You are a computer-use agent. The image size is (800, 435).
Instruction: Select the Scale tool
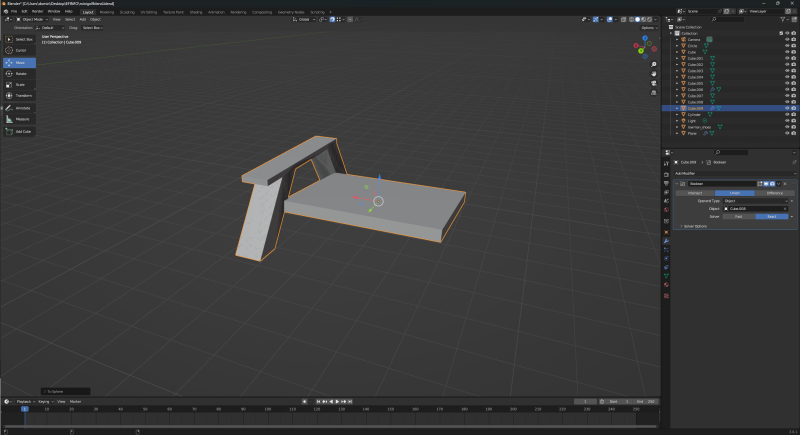tap(19, 85)
